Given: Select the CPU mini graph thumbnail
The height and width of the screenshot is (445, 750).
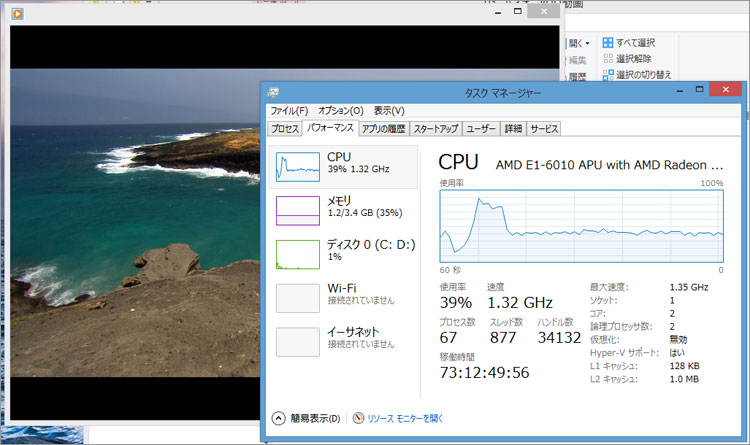Looking at the screenshot, I should (x=298, y=167).
